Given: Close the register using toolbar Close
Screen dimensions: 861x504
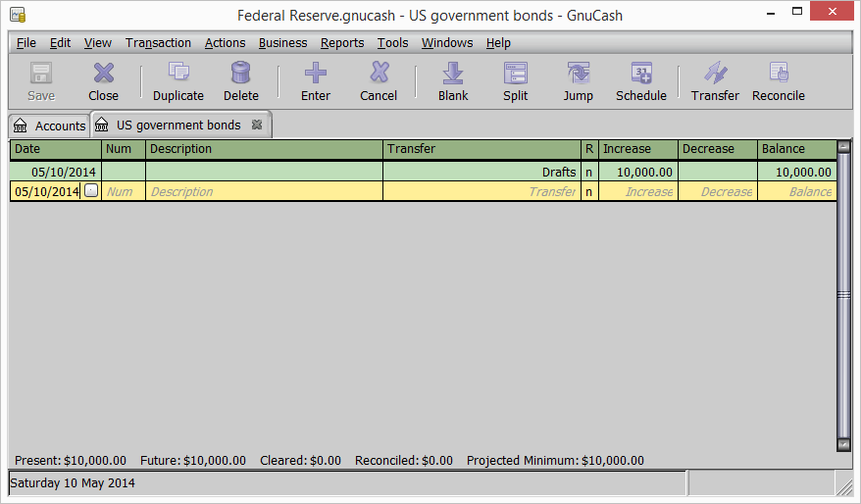Looking at the screenshot, I should (103, 81).
